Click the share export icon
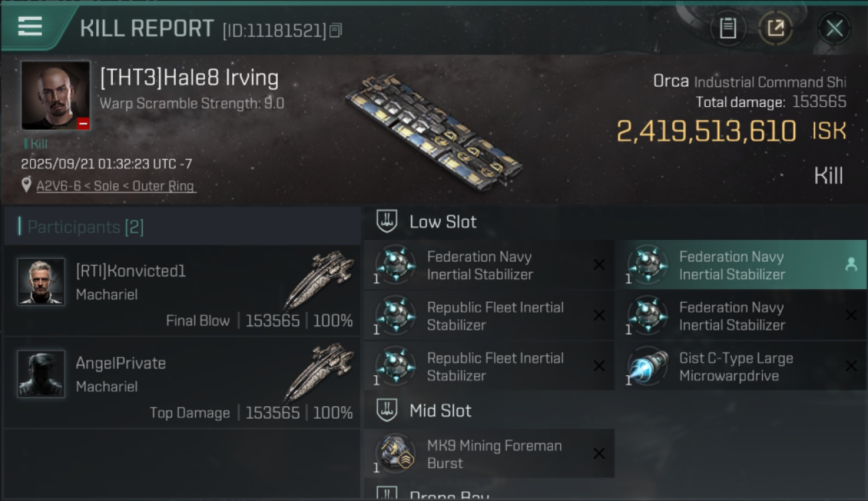 pos(775,29)
